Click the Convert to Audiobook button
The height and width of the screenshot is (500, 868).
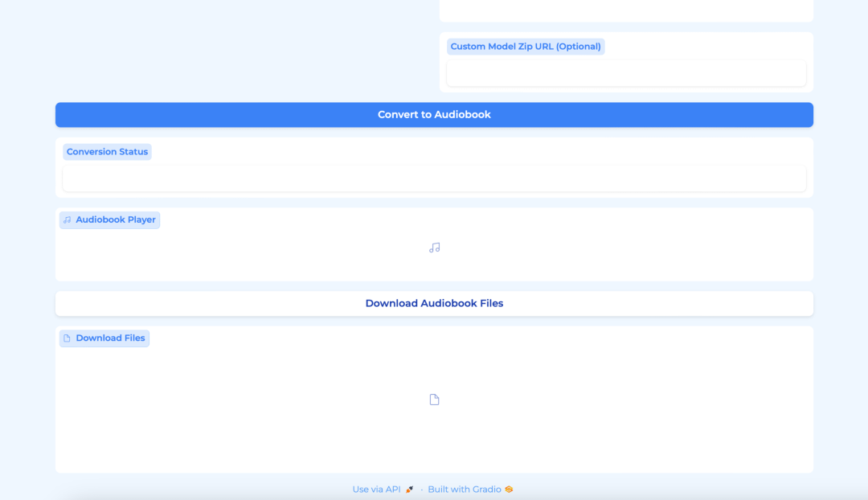tap(434, 115)
